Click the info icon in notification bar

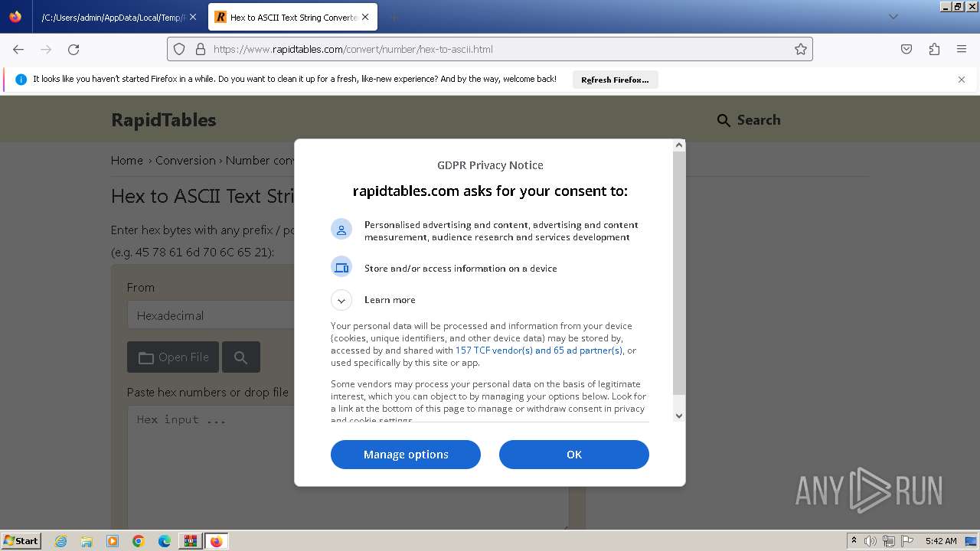click(x=21, y=80)
